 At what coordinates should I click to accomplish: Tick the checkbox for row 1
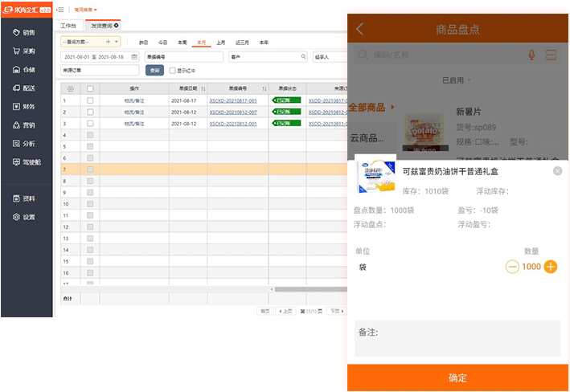(90, 100)
